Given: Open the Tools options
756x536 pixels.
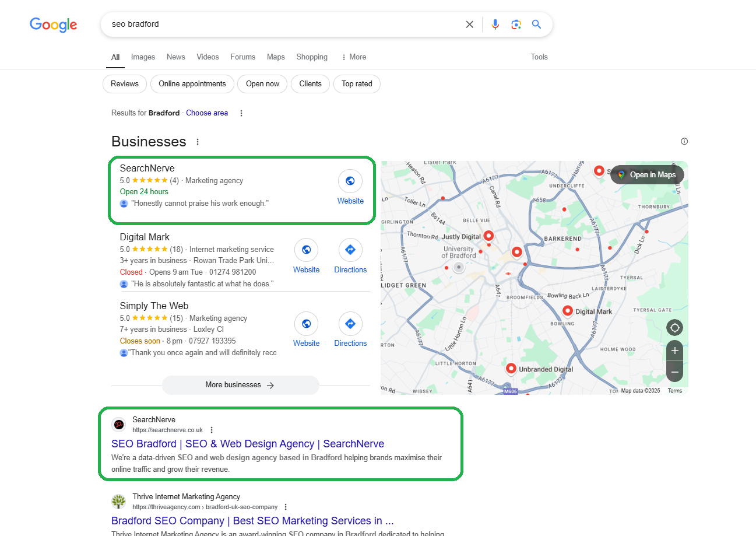Looking at the screenshot, I should 539,57.
